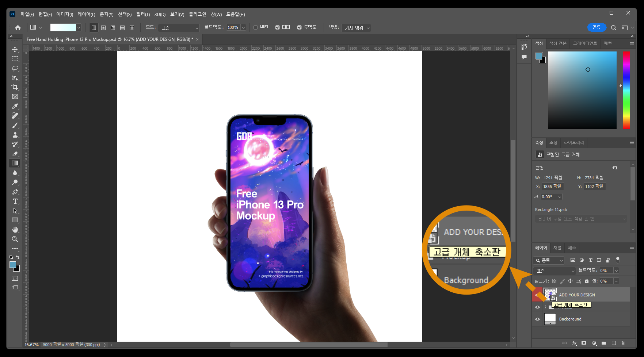The image size is (644, 357).
Task: Create a new layer icon
Action: coord(614,343)
